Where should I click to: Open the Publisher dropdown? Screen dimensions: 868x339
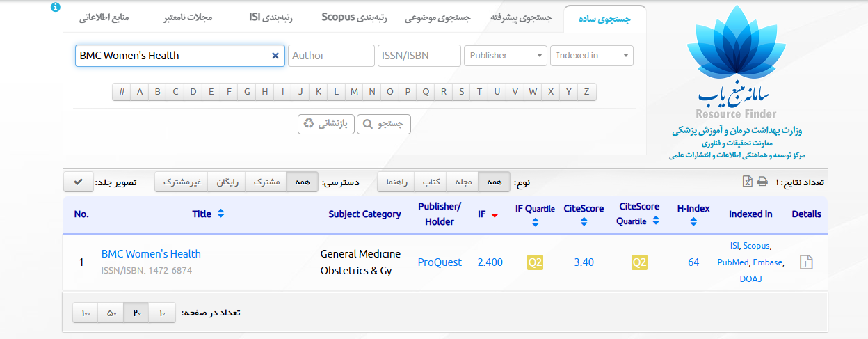tap(506, 56)
